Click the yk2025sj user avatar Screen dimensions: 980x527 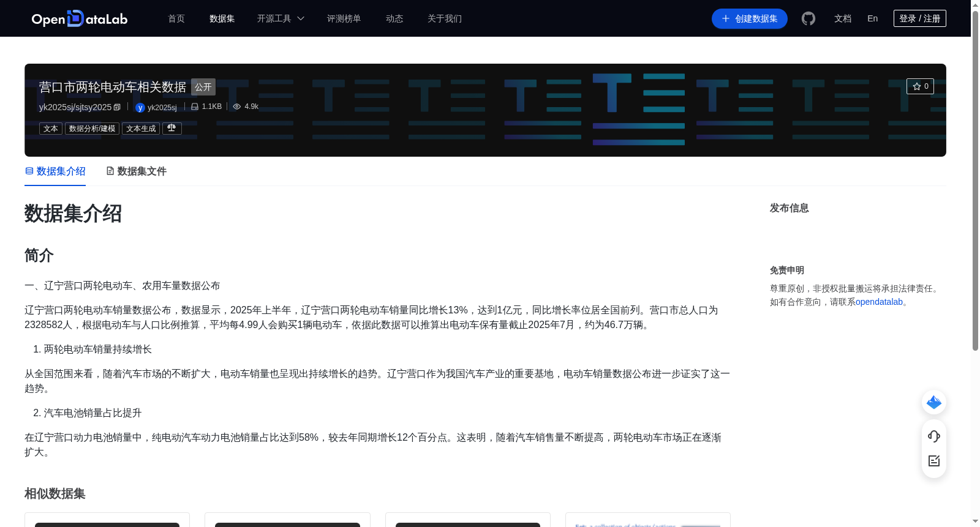[x=140, y=108]
